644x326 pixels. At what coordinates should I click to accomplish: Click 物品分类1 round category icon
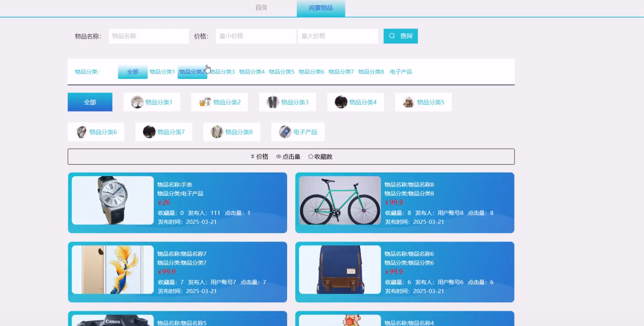pyautogui.click(x=137, y=102)
